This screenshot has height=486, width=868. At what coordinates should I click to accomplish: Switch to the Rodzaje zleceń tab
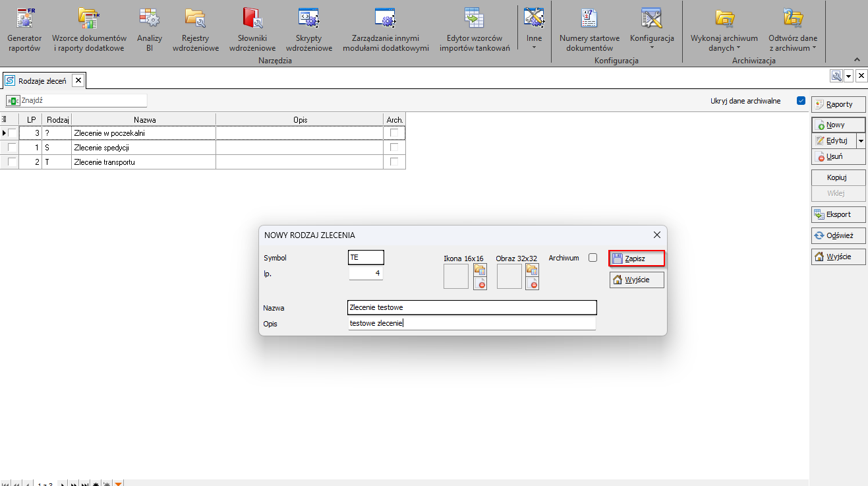pyautogui.click(x=42, y=81)
